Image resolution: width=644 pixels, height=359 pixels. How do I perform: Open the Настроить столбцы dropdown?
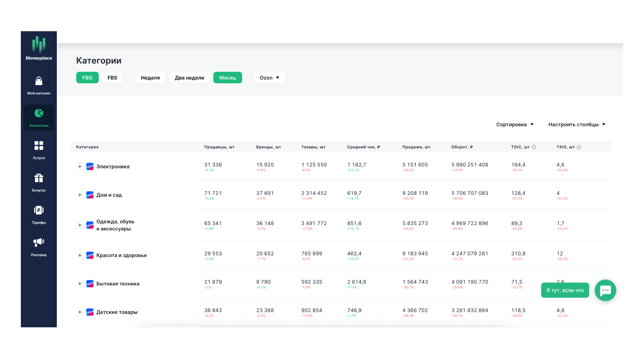click(x=576, y=124)
